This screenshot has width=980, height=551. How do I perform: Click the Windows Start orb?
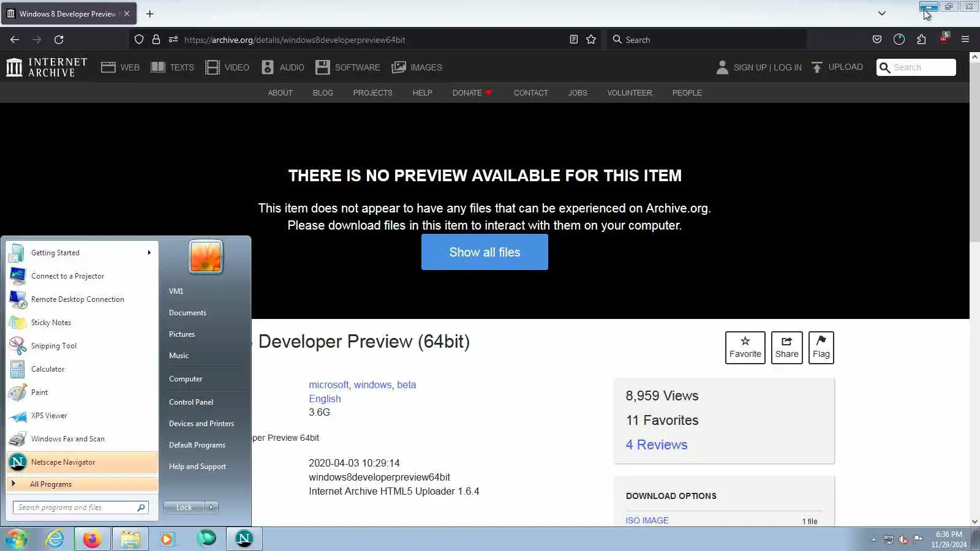click(x=17, y=539)
